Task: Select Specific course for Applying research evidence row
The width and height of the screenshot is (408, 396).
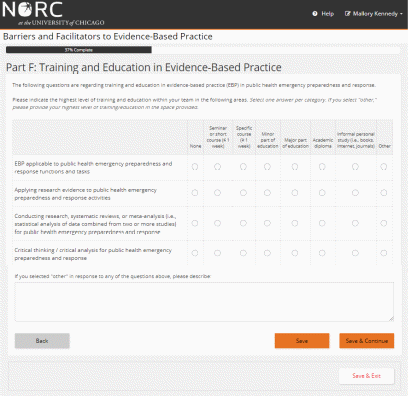Action: [x=243, y=193]
